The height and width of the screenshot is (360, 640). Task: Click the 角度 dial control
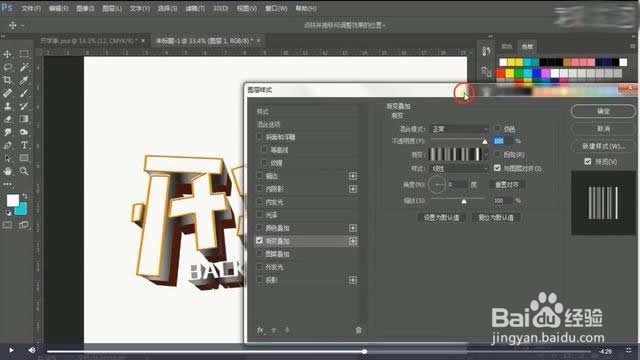point(437,184)
